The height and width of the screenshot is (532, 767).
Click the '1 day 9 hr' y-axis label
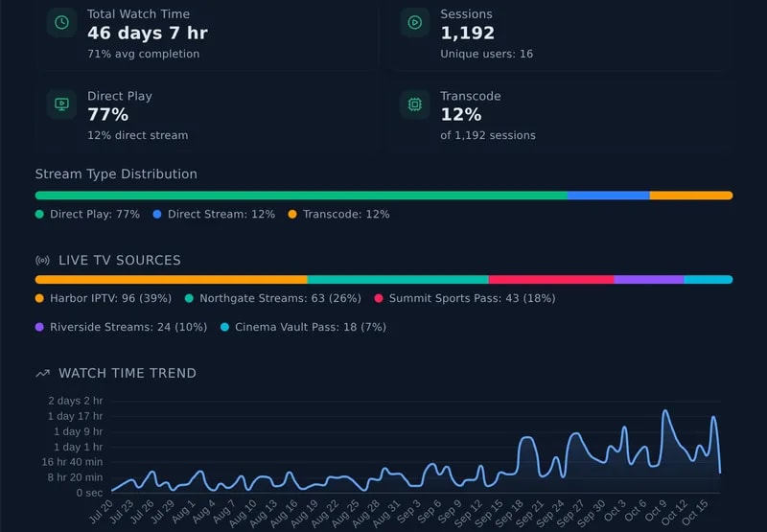[79, 431]
